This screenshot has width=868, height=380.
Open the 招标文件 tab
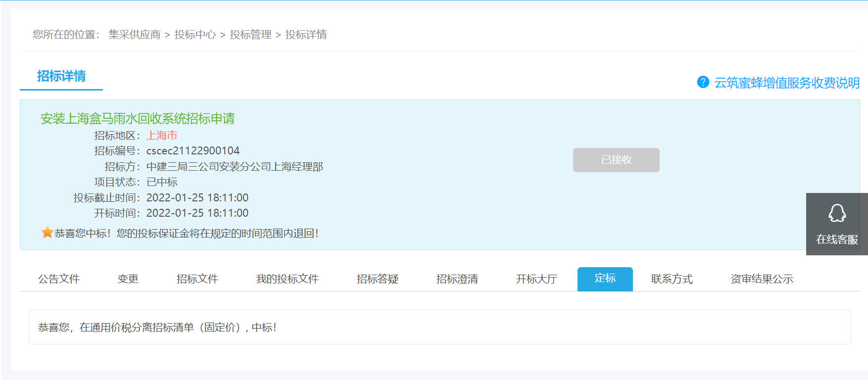[197, 279]
